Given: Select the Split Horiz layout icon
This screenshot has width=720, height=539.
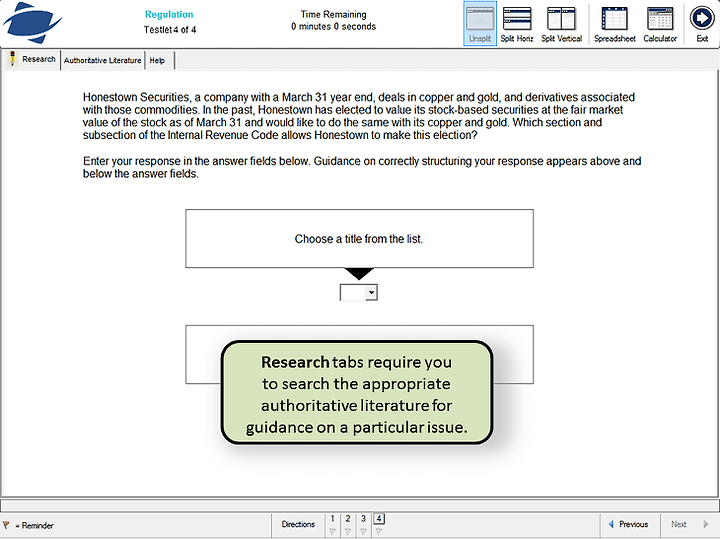Looking at the screenshot, I should click(x=517, y=23).
